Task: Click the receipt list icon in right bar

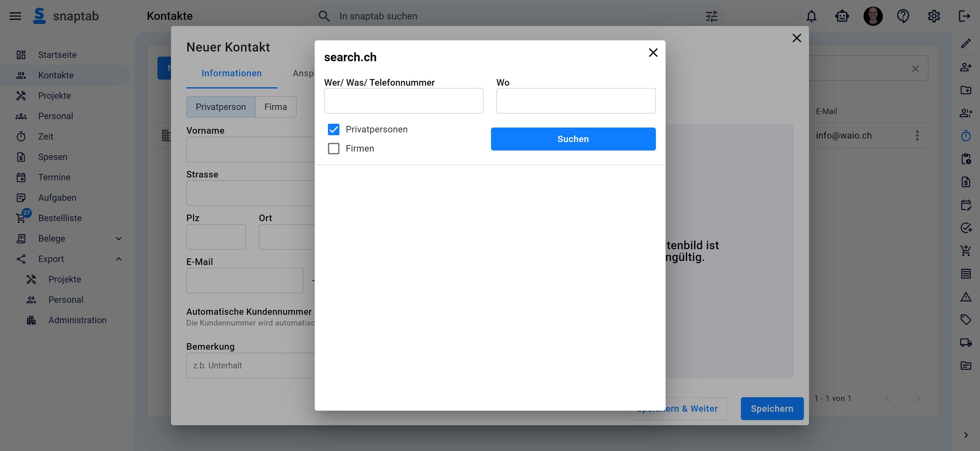Action: (966, 273)
